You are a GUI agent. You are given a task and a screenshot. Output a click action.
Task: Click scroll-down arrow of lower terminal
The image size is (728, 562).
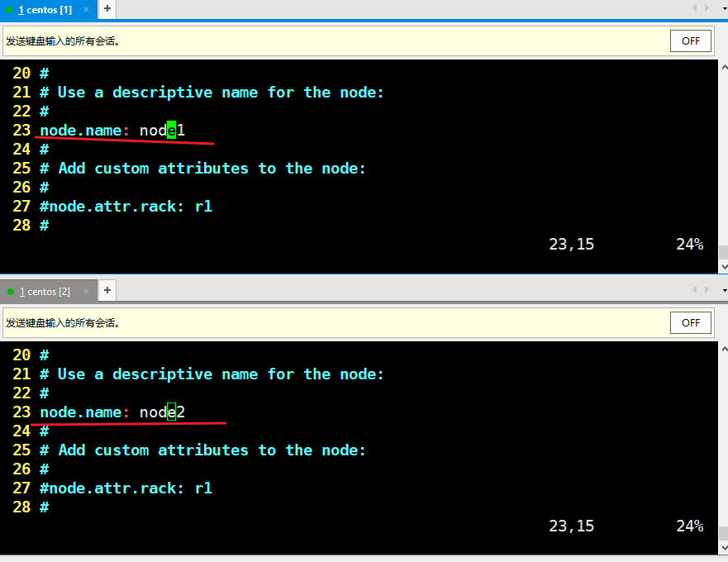click(724, 548)
